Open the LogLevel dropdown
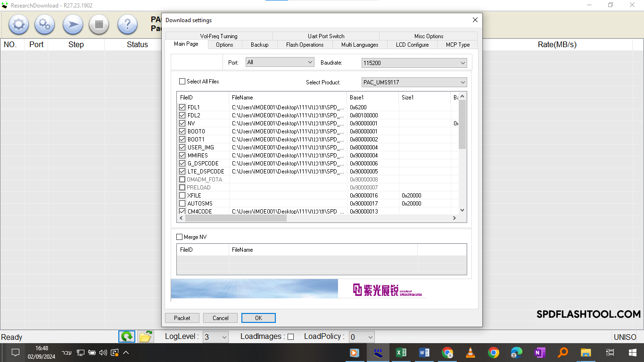 pyautogui.click(x=215, y=337)
